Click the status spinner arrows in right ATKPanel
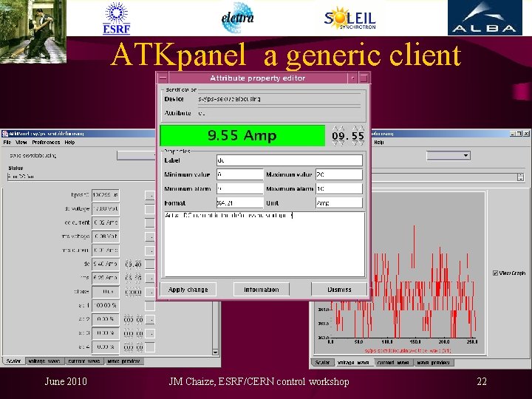 click(521, 177)
